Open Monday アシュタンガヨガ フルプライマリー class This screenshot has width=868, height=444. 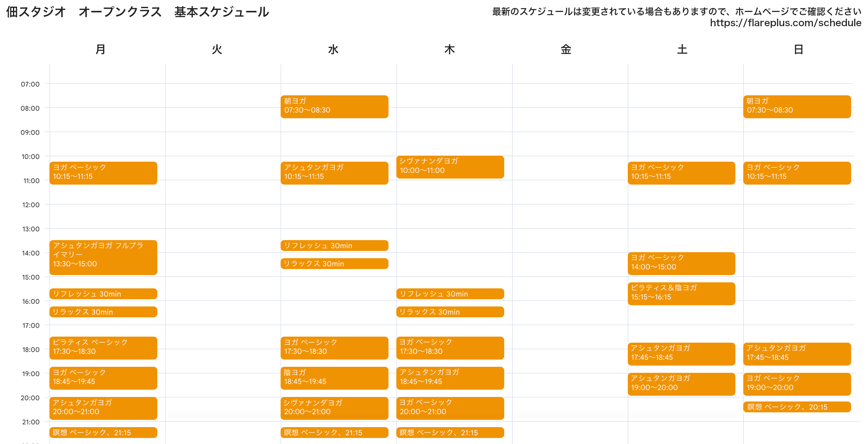coord(103,257)
